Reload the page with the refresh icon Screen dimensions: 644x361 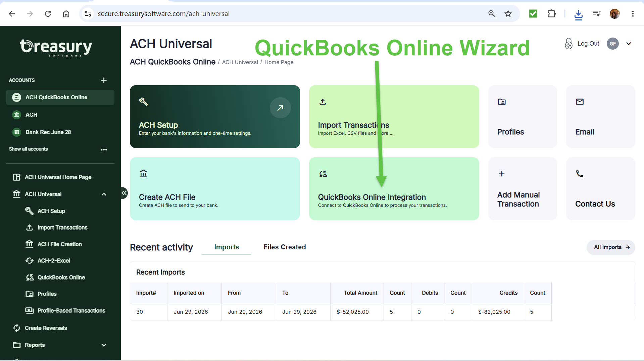48,14
